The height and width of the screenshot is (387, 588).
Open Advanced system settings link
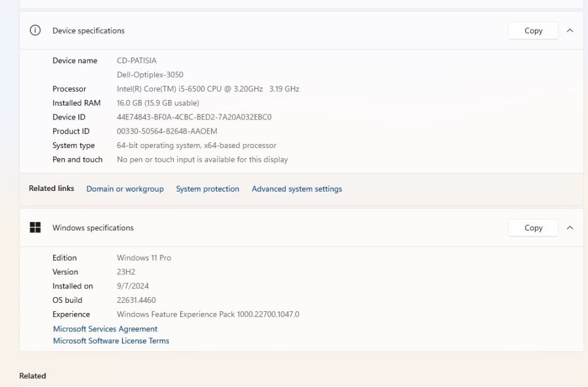click(x=297, y=189)
